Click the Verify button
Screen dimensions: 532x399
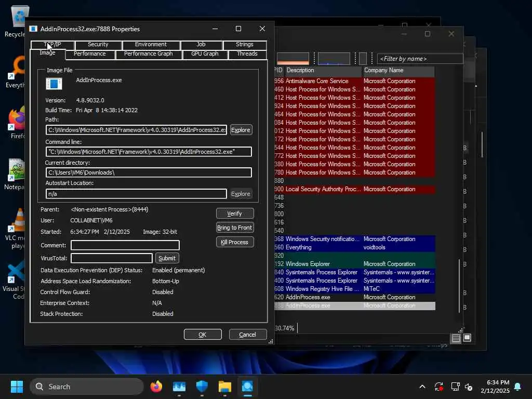(x=235, y=214)
